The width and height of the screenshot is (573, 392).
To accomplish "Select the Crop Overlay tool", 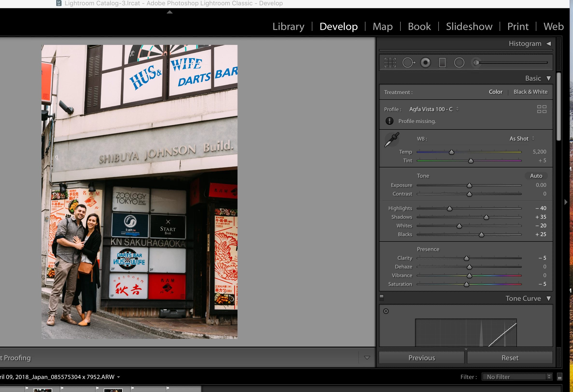I will click(x=390, y=63).
